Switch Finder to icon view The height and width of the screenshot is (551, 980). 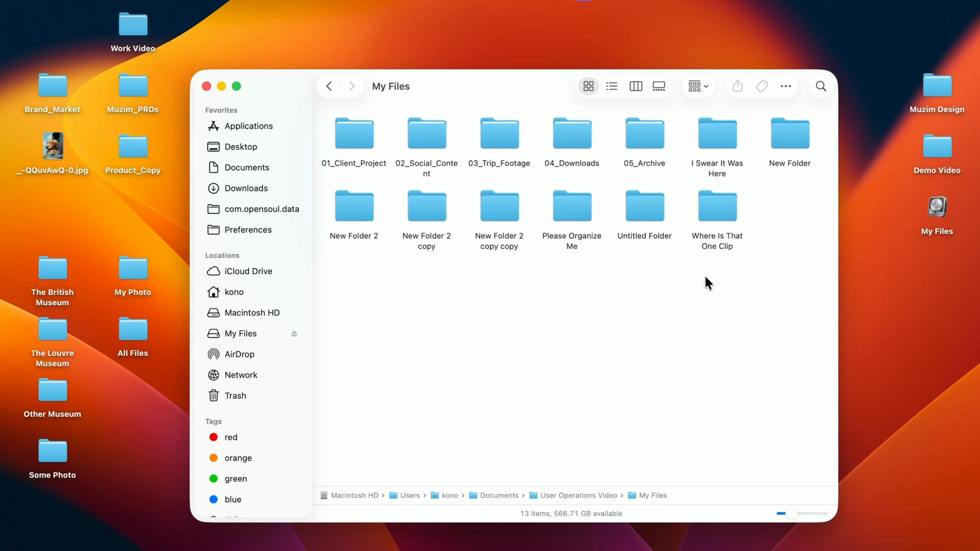589,86
